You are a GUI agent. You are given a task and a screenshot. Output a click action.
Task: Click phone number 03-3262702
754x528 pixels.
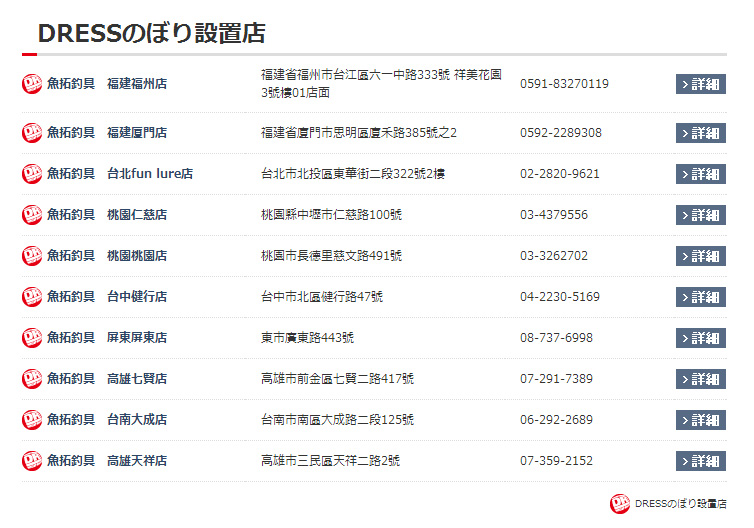(x=554, y=256)
